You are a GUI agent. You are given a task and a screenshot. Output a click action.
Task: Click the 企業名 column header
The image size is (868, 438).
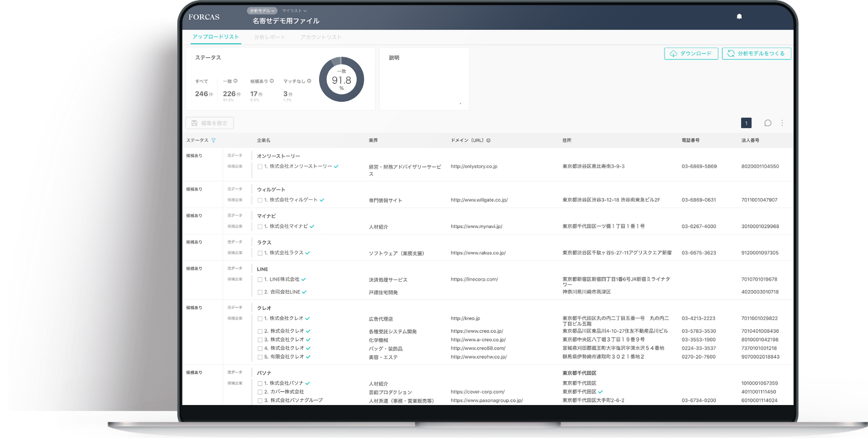(x=263, y=141)
